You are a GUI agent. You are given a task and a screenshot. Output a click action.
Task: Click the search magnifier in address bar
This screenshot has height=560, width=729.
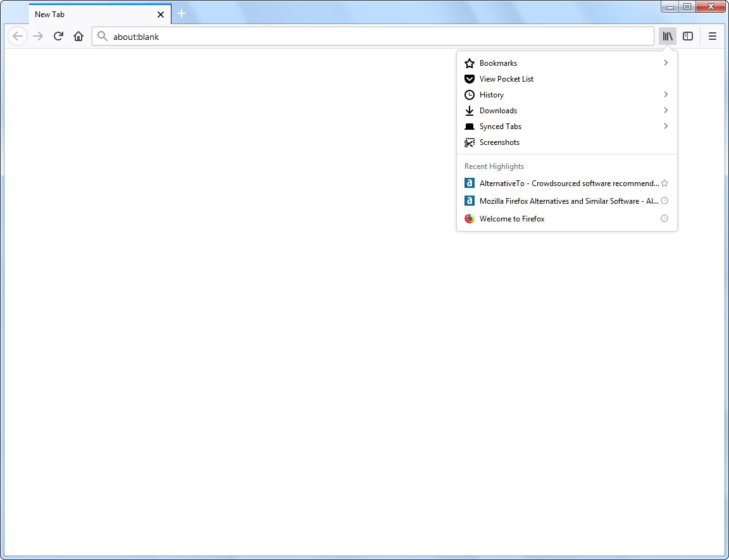pos(103,36)
